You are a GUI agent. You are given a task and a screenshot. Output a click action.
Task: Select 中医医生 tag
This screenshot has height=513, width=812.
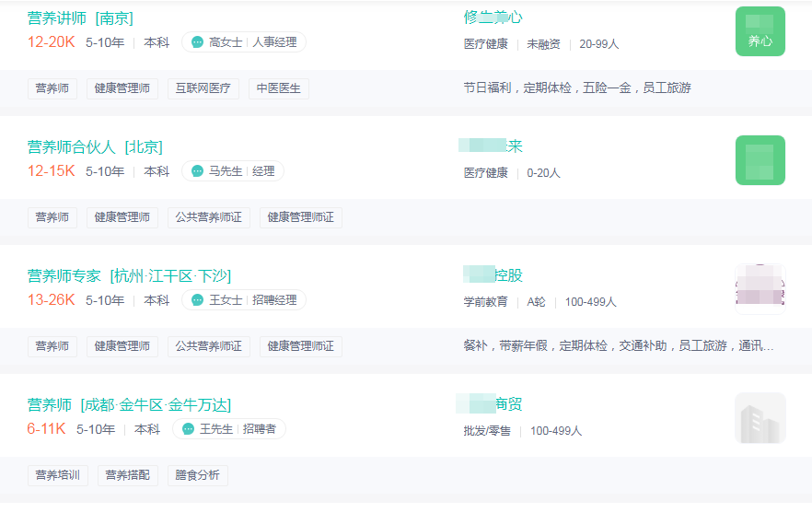click(x=279, y=88)
